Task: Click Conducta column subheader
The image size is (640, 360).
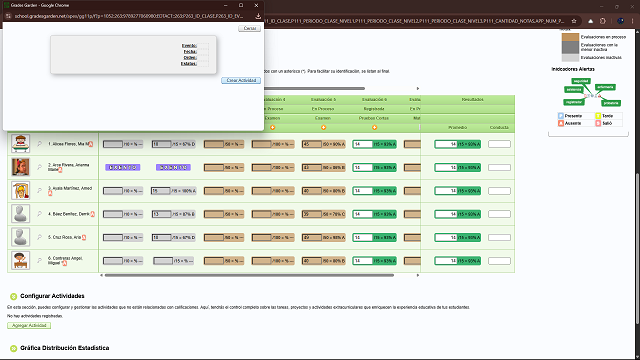Action: click(x=499, y=127)
